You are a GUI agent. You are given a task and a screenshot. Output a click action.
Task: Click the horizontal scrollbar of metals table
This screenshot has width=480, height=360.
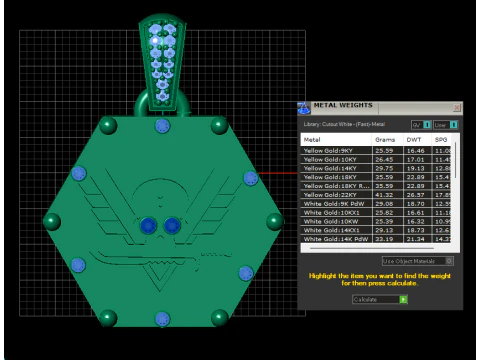tap(372, 248)
